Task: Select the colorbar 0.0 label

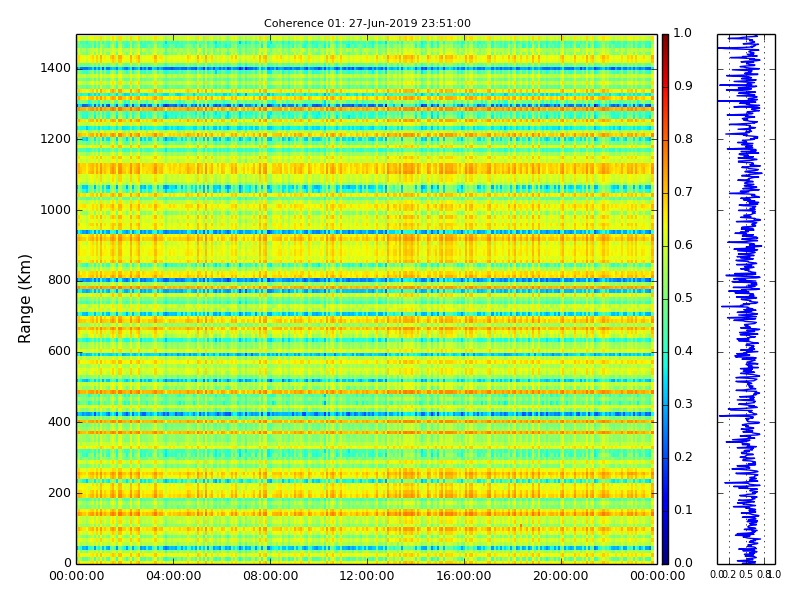Action: point(683,563)
